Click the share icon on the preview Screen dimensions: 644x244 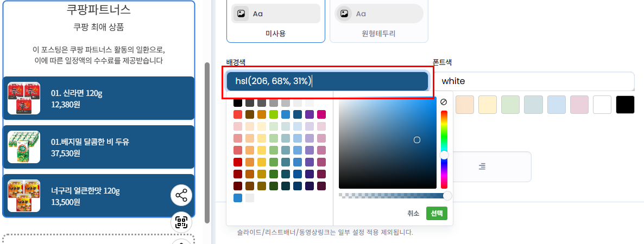pos(181,195)
